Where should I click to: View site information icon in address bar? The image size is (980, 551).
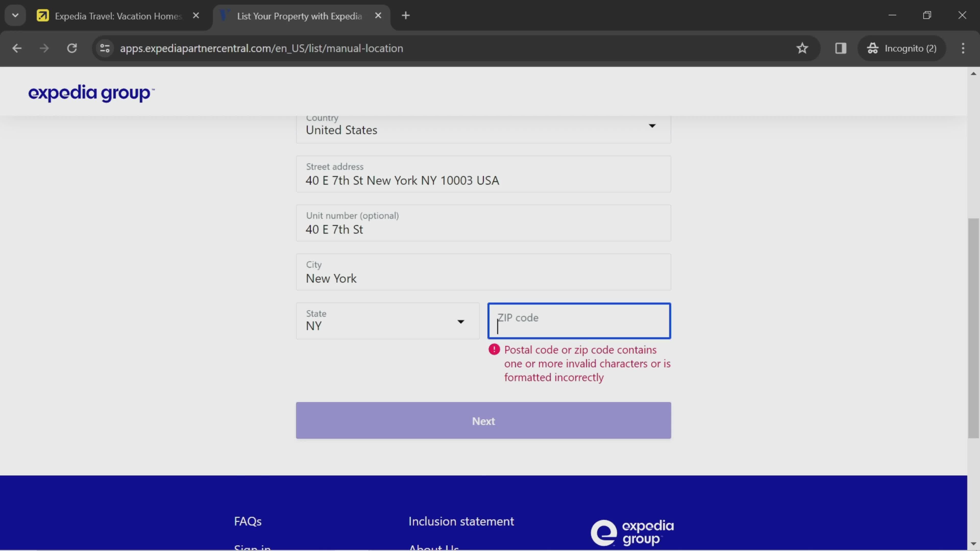[105, 48]
